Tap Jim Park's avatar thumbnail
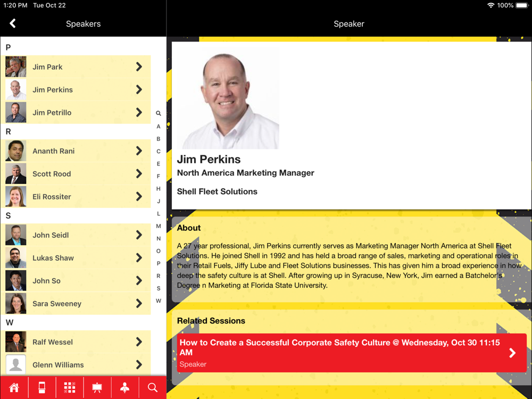Screen dimensions: 532x399 [x=15, y=67]
